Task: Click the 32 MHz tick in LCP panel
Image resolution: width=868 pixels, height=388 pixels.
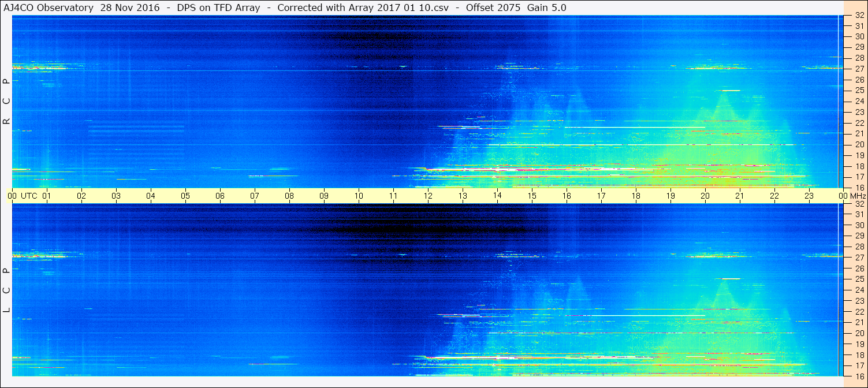Action: tap(859, 204)
